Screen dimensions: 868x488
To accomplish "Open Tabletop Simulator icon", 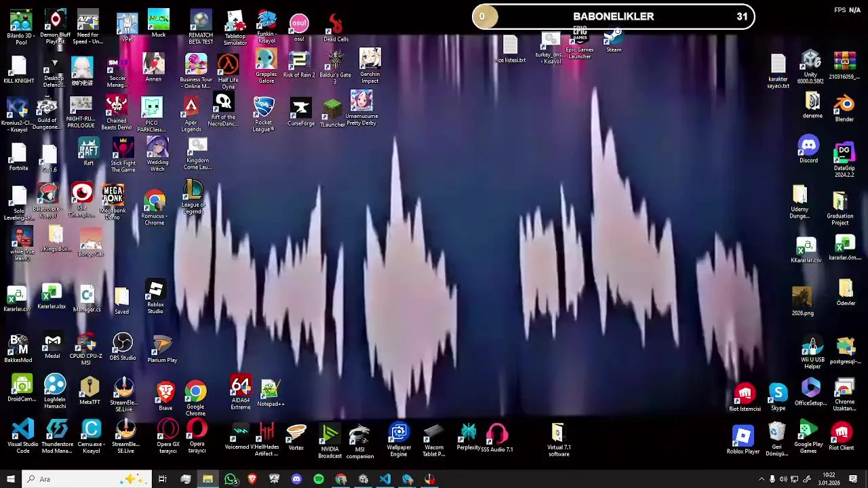I will tap(235, 27).
